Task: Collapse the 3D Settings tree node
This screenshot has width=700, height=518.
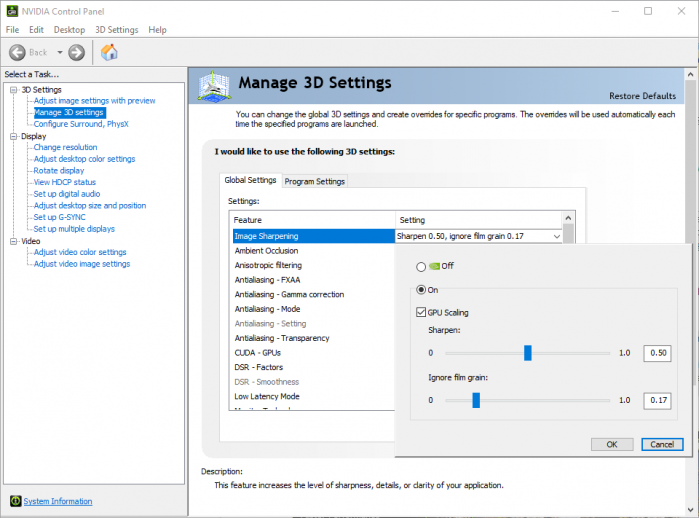Action: tap(14, 90)
